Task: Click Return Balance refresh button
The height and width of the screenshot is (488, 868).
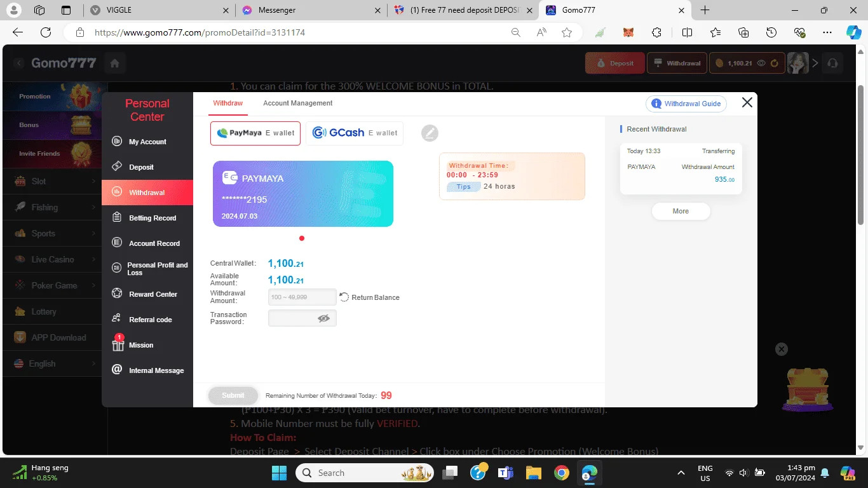Action: click(369, 297)
